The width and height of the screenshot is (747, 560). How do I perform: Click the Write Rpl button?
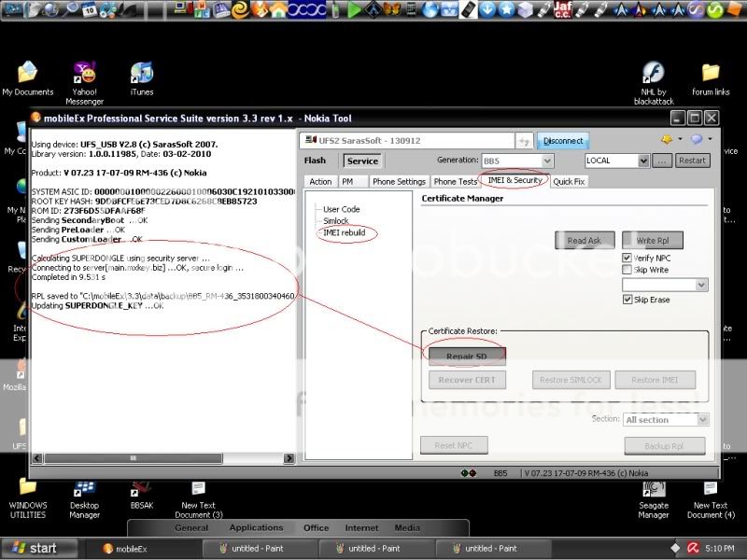tap(653, 241)
